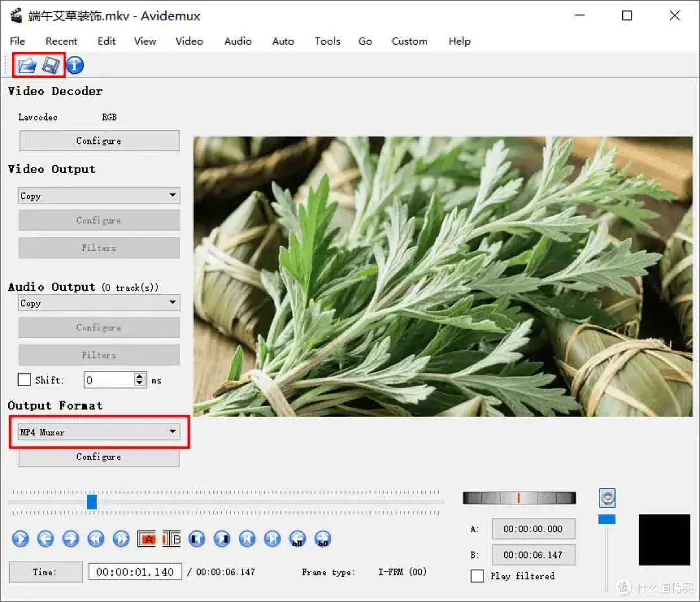Set selection start marker A
Viewport: 700px width, 602px height.
click(146, 539)
